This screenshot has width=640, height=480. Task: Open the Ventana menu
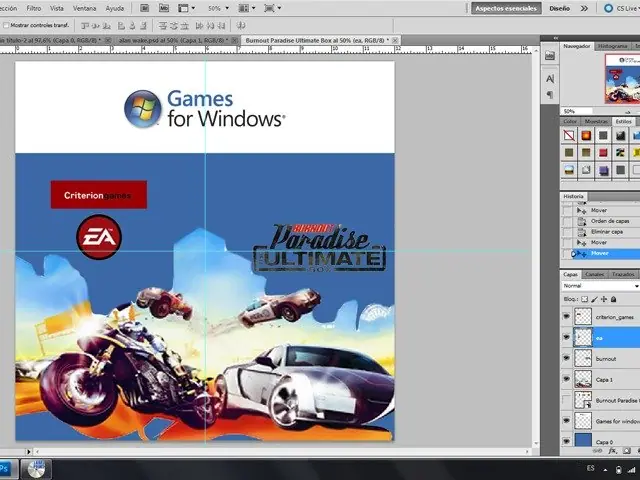tap(84, 8)
